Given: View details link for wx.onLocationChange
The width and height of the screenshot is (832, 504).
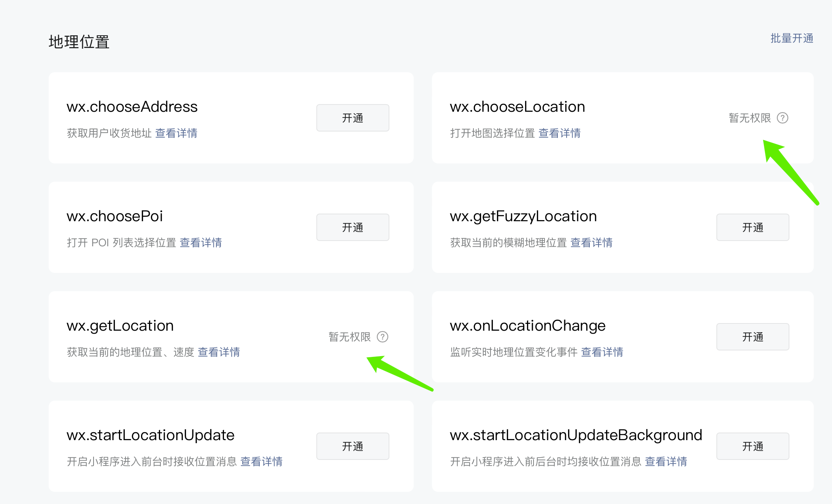Looking at the screenshot, I should (602, 352).
